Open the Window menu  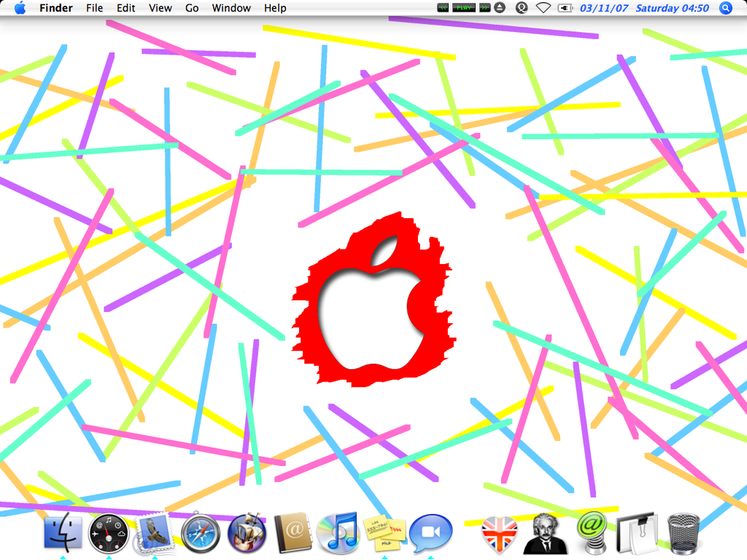click(x=231, y=8)
